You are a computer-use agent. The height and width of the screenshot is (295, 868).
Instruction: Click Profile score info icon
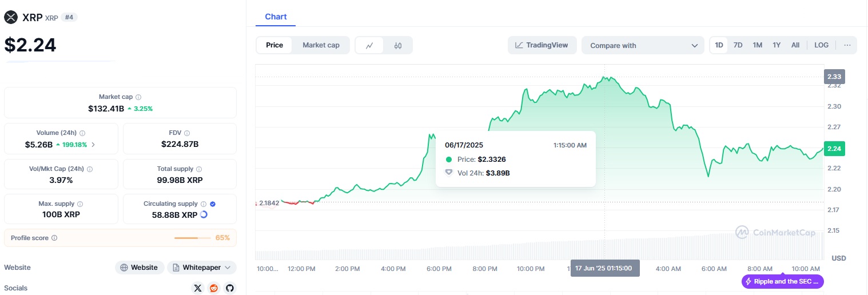point(54,238)
